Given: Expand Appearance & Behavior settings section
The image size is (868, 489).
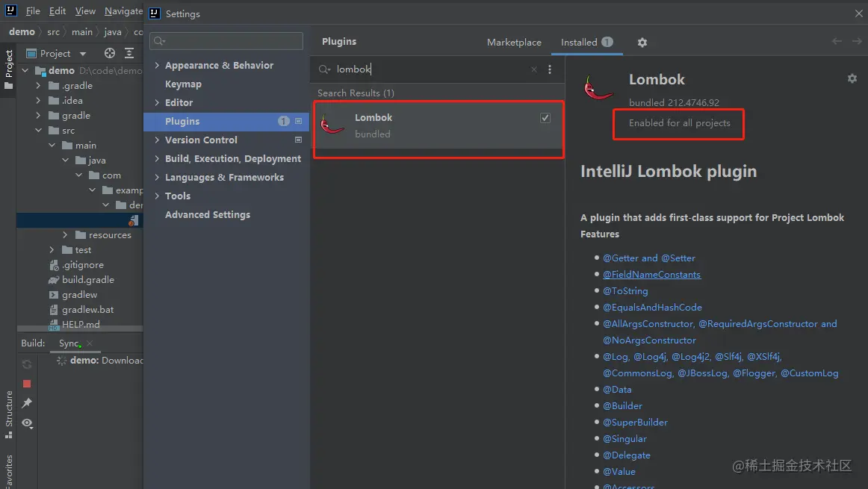Looking at the screenshot, I should (x=157, y=65).
